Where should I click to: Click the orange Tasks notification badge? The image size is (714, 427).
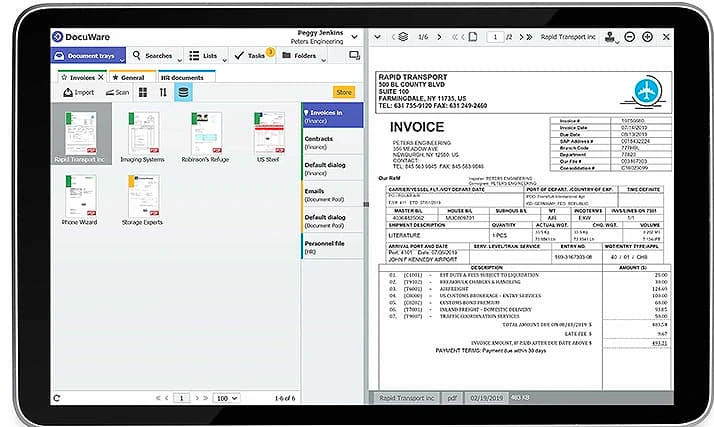click(270, 52)
